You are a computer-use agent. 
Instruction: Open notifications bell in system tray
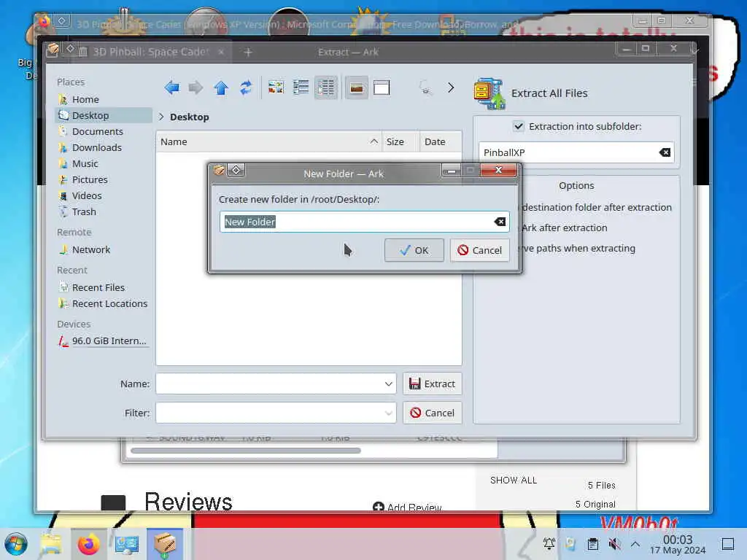point(549,544)
